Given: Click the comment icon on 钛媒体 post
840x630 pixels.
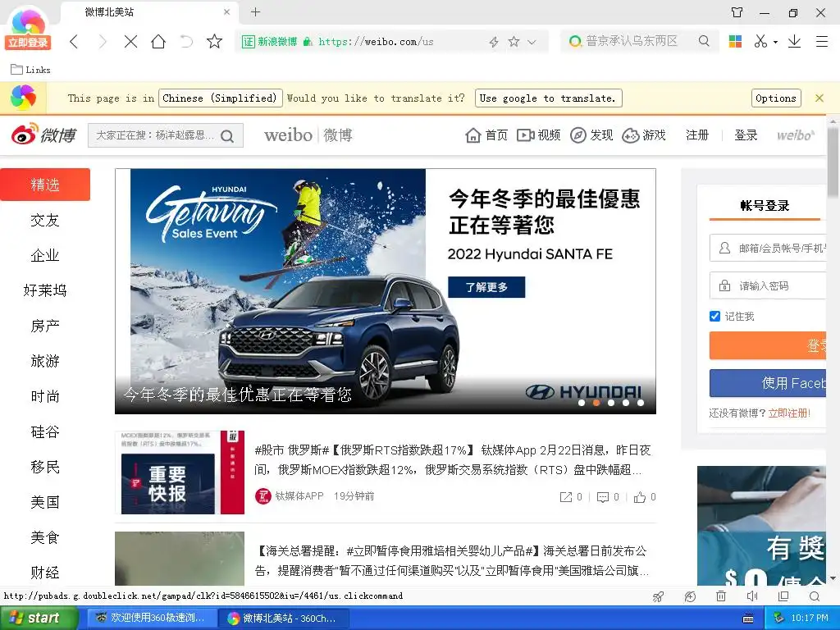Looking at the screenshot, I should click(603, 497).
